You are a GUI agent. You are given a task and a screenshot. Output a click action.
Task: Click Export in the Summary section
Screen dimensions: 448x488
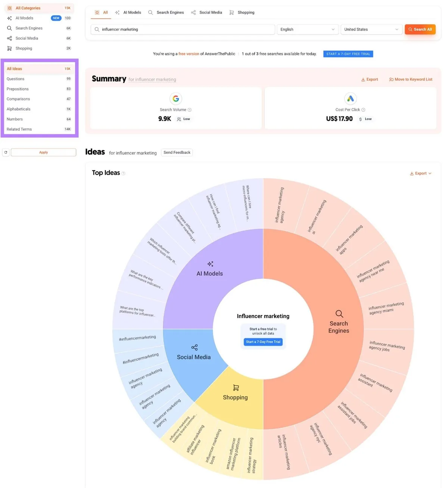click(370, 80)
